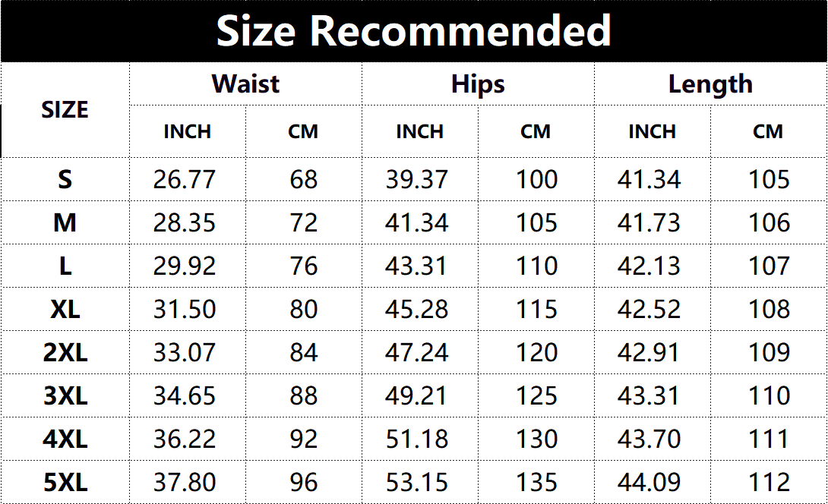Image resolution: width=828 pixels, height=504 pixels.
Task: Select the S size row label
Action: 65,180
